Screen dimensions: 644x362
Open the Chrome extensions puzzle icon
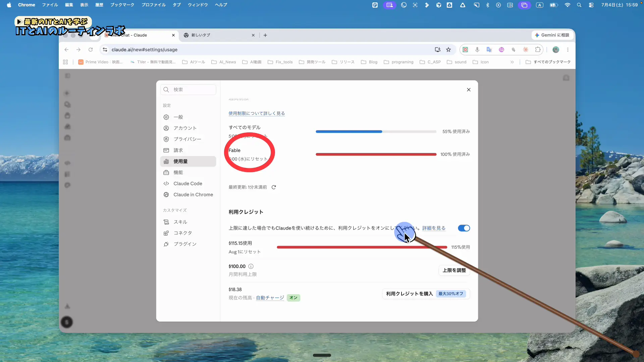tap(538, 50)
